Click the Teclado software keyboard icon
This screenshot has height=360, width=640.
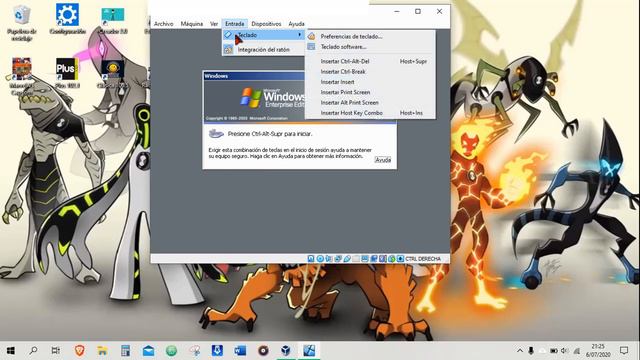tap(311, 47)
